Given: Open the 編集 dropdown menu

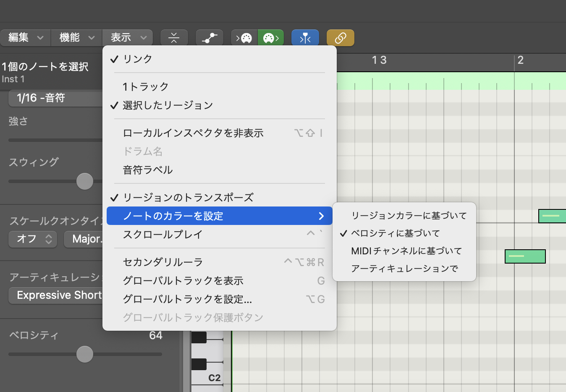Looking at the screenshot, I should click(26, 38).
